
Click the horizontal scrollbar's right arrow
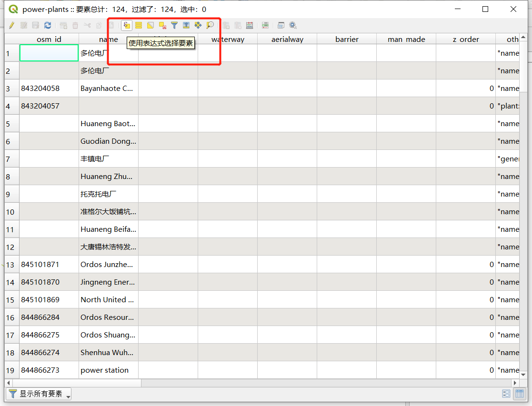click(516, 383)
